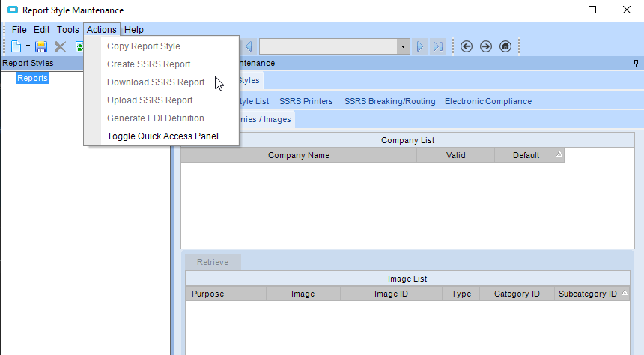Sort by the Default column arrow

coord(558,154)
